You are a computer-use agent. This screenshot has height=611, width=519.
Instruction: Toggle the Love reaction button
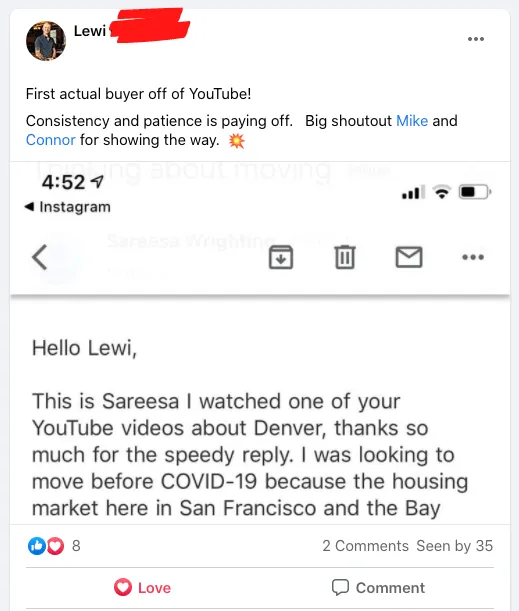143,588
